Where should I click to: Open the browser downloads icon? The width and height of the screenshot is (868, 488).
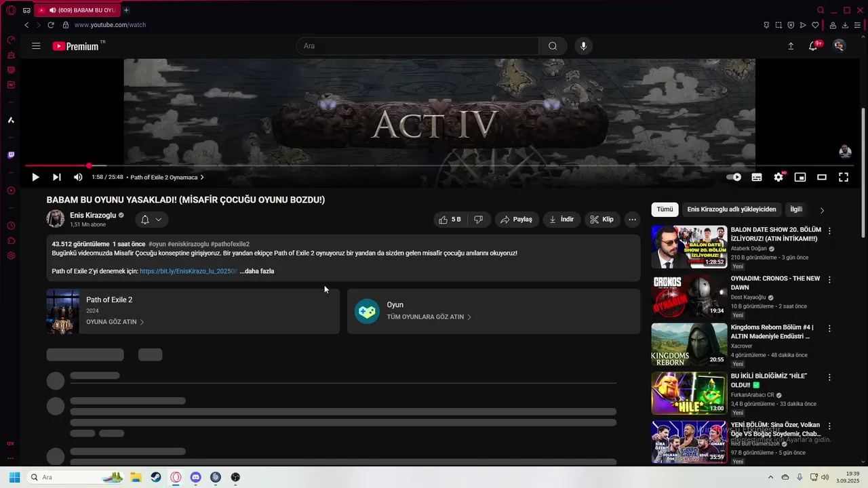[x=845, y=25]
